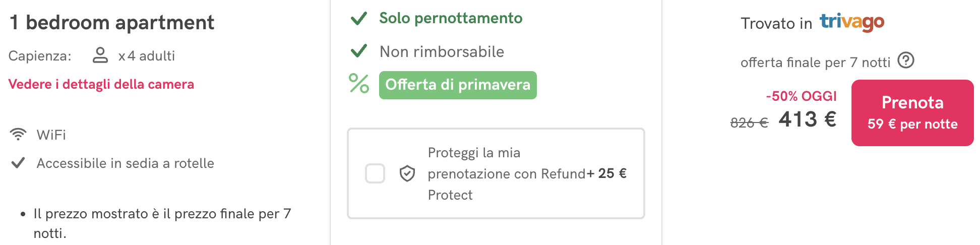Click the trivago logo
980x245 pixels.
coord(852,22)
